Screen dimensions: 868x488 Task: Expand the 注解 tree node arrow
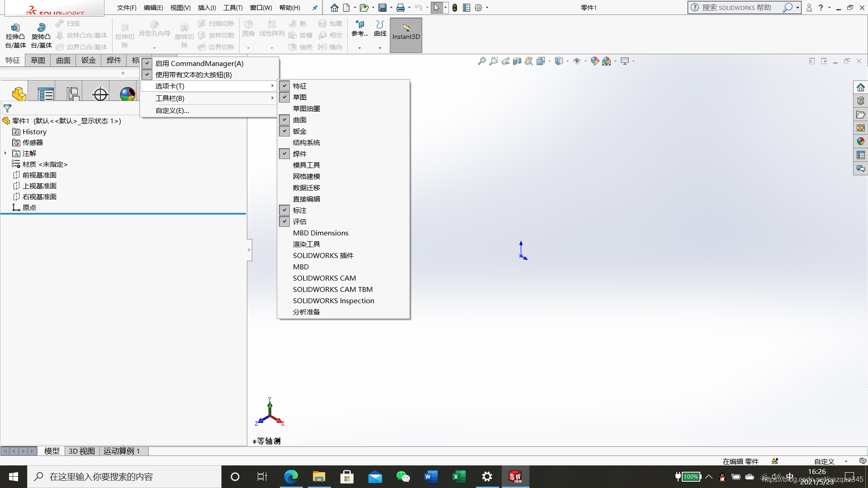pos(5,154)
